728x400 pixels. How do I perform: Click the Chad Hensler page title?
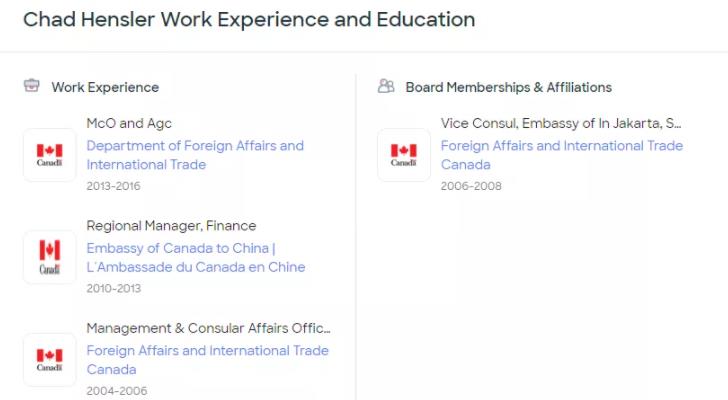click(x=249, y=19)
